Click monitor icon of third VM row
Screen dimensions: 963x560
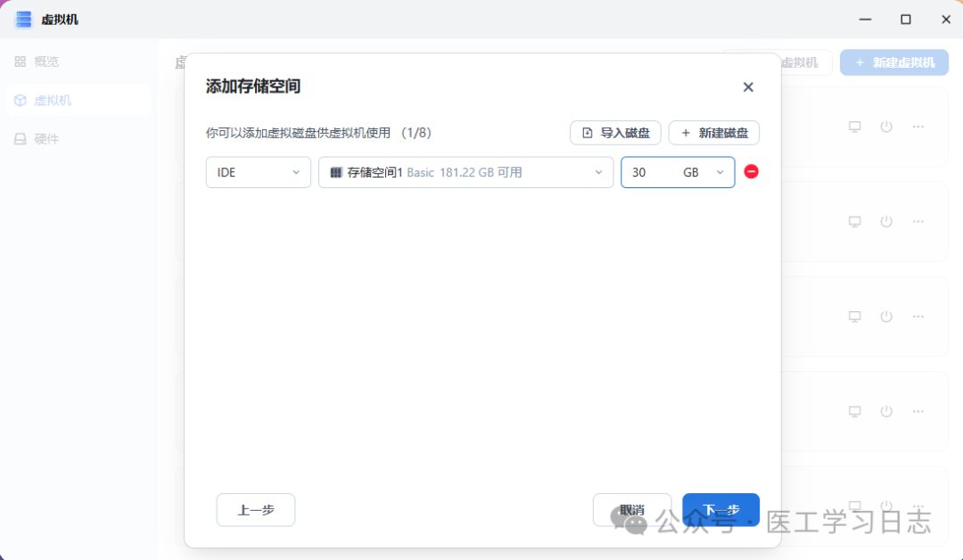pyautogui.click(x=854, y=317)
